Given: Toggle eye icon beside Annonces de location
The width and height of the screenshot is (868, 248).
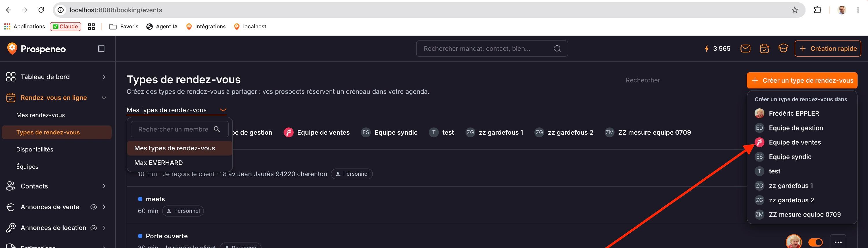Looking at the screenshot, I should (x=93, y=228).
